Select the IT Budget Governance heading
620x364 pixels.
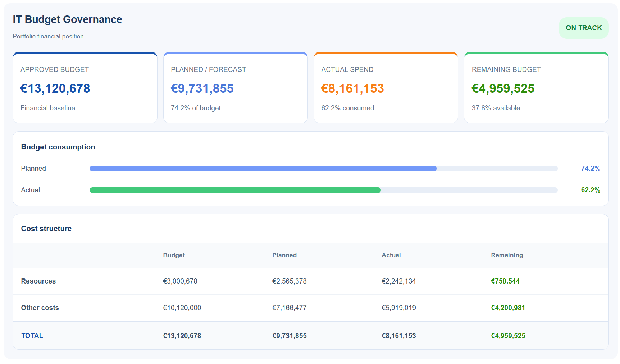click(x=67, y=19)
